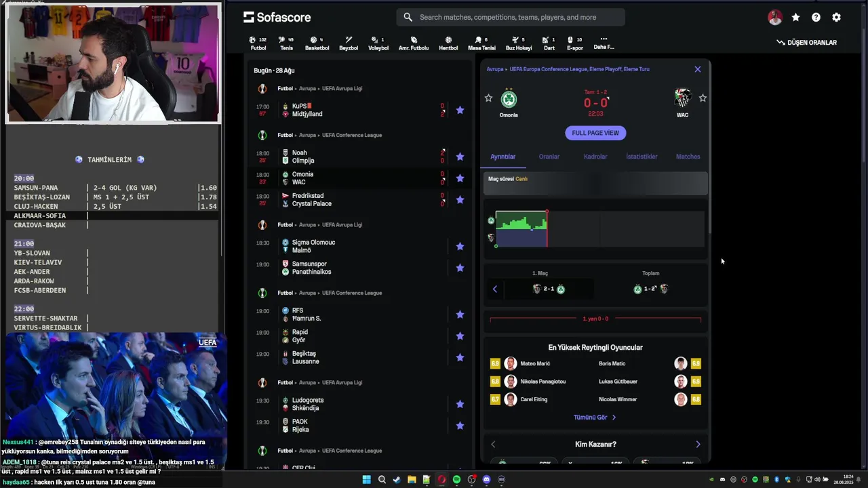Open the E-spor category

[x=574, y=43]
